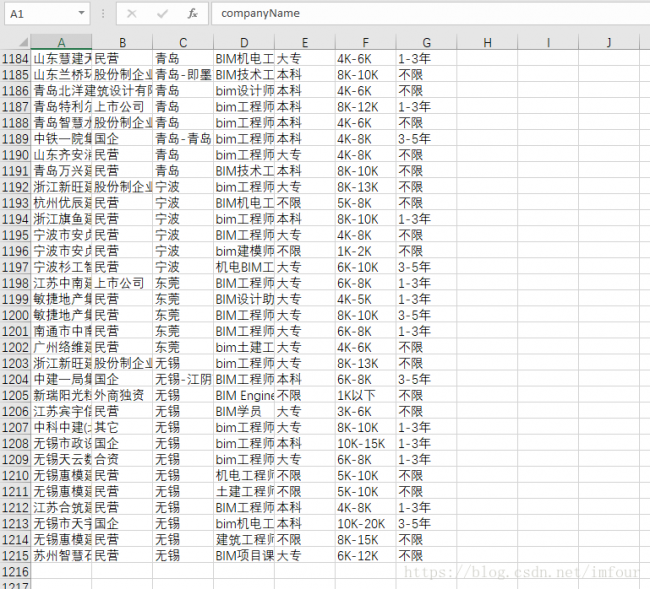The width and height of the screenshot is (650, 589).
Task: Select the cell reading BIM Engine
Action: (243, 395)
